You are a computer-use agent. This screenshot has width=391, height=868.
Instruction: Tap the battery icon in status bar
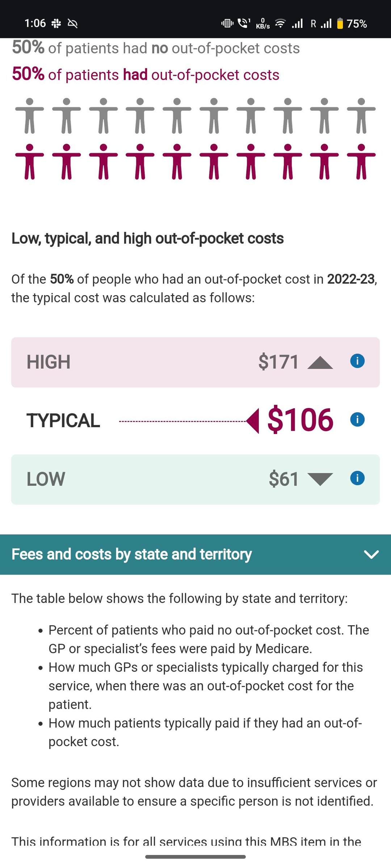click(x=340, y=24)
